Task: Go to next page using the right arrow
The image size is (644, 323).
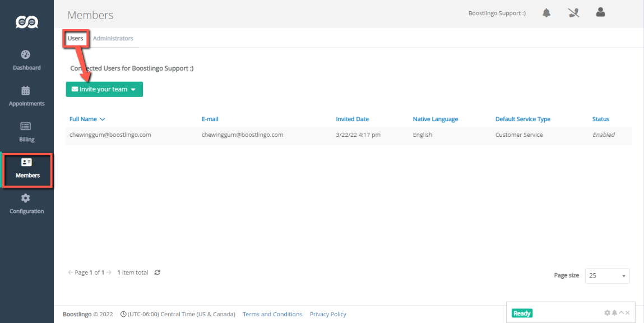Action: coord(109,272)
